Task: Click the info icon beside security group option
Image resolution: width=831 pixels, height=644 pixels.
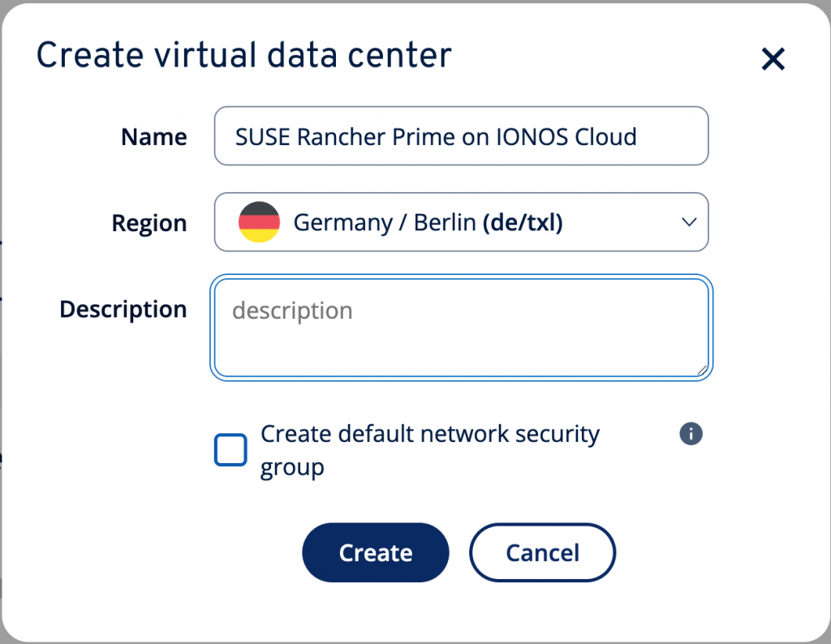Action: tap(691, 434)
